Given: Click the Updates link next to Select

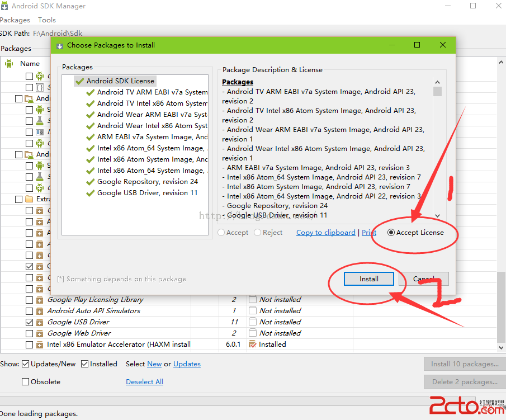Looking at the screenshot, I should click(187, 364).
